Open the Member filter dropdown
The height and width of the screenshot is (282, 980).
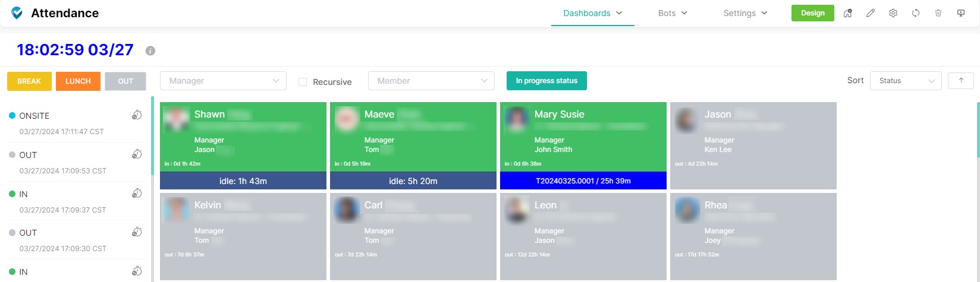(431, 81)
